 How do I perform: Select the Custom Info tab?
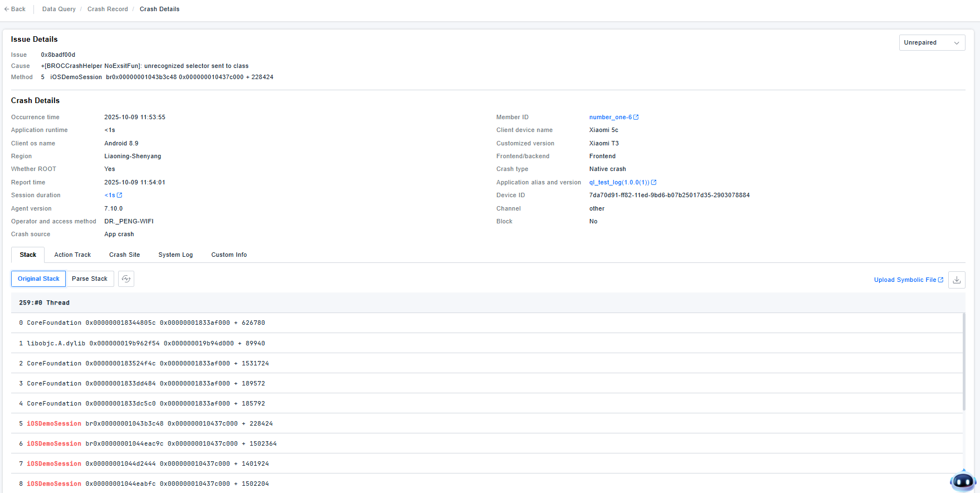(229, 255)
